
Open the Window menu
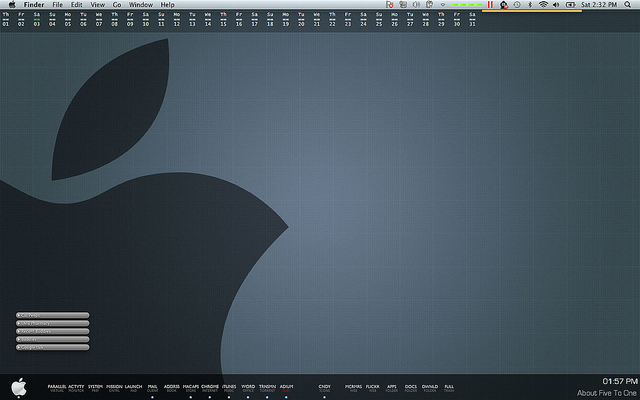coord(141,4)
